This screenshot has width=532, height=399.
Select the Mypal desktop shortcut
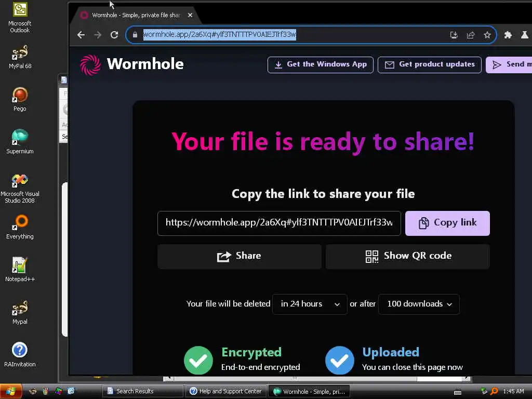20,312
